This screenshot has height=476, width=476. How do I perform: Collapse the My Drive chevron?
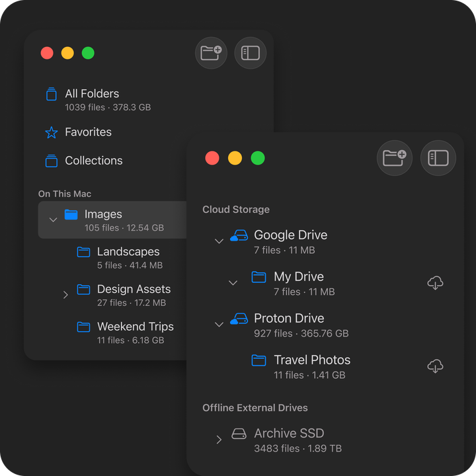pyautogui.click(x=233, y=283)
